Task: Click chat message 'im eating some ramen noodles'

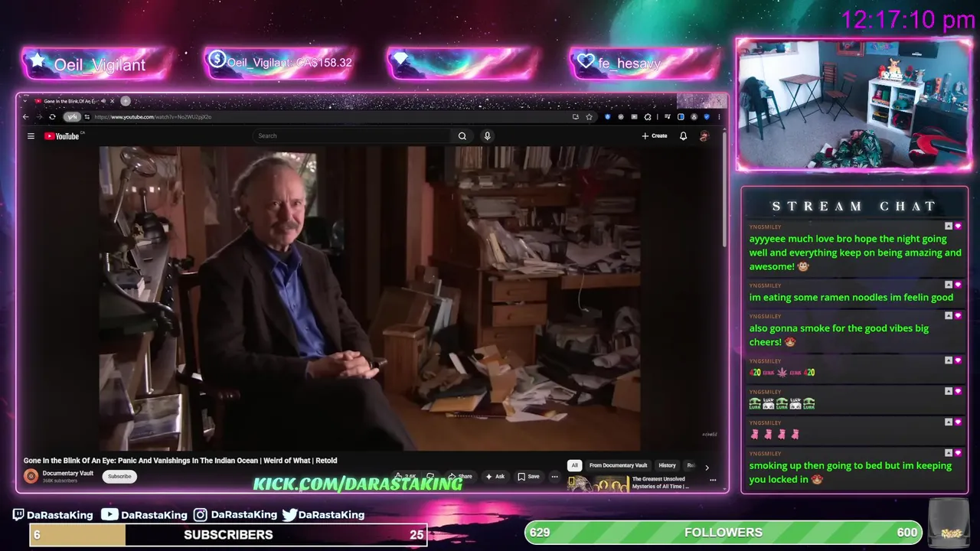Action: click(851, 297)
